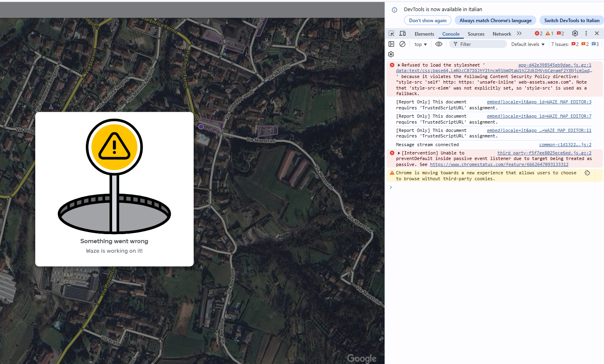Open console settings gear below the toolbar

point(391,54)
